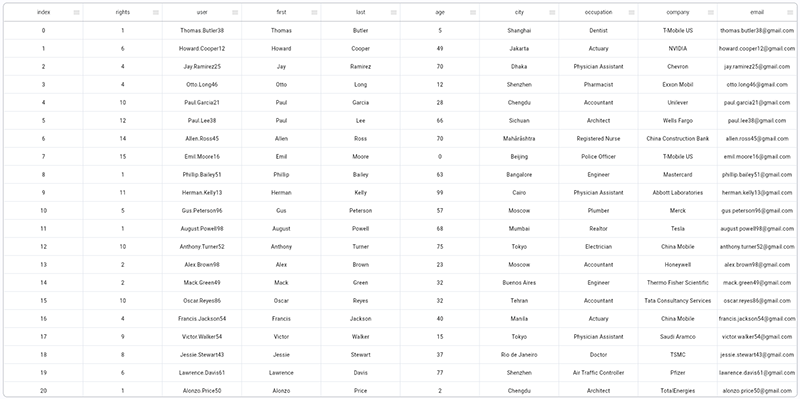Open the user column menu icon
The height and width of the screenshot is (399, 800).
click(x=235, y=12)
